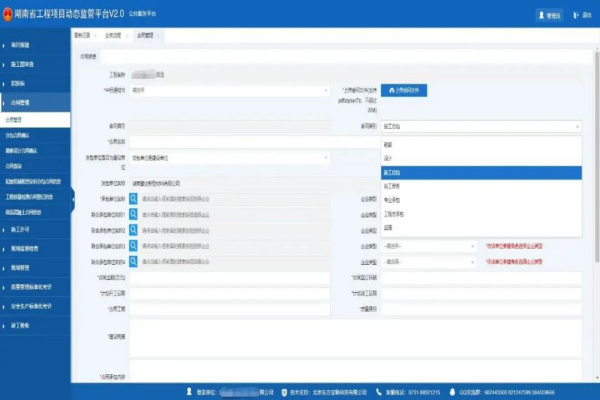Click the blue 上传合同文件 upload button
Screen dimensions: 600x400
click(x=404, y=90)
